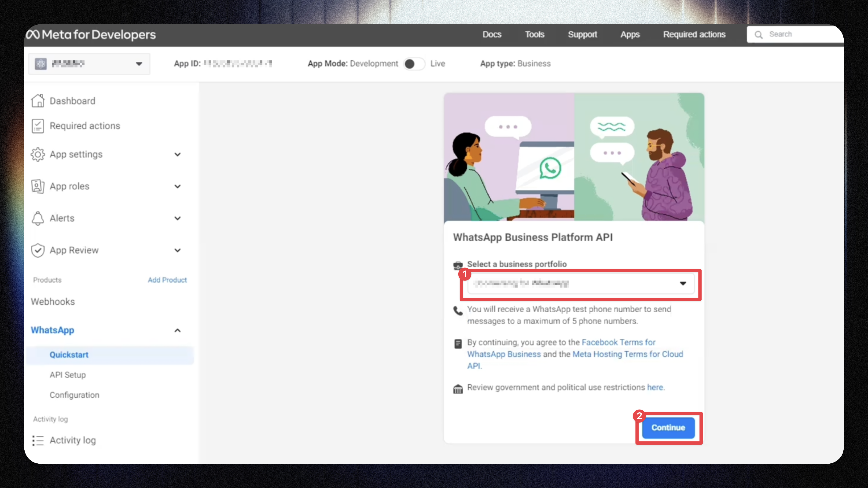Open the Docs menu in header
Screen dimensions: 868x488
492,35
